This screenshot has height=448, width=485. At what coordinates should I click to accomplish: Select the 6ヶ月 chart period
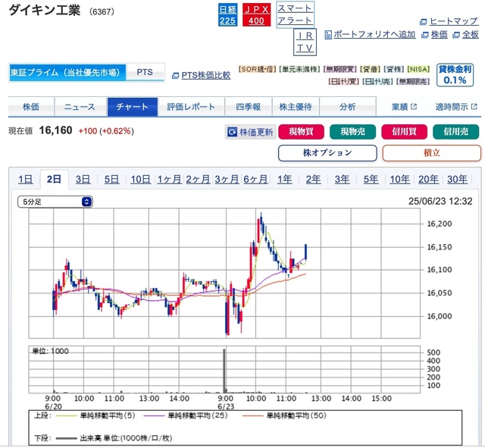tap(255, 179)
